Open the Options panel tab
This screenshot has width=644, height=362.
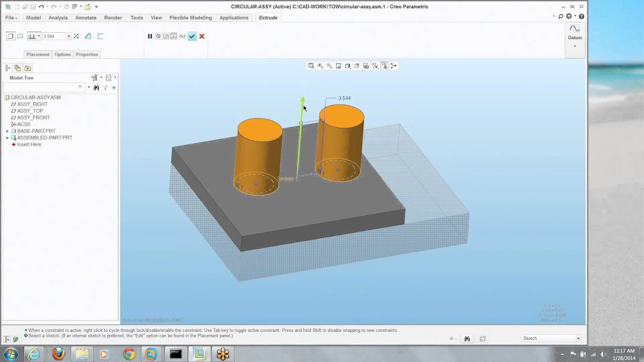62,54
